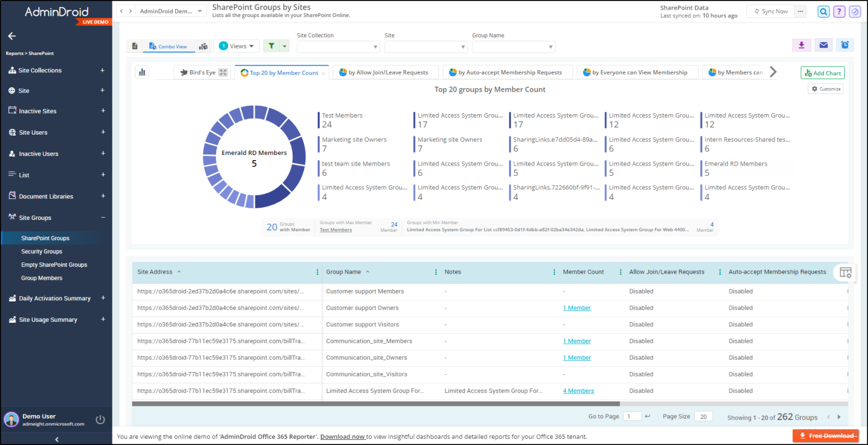868x445 pixels.
Task: Expand the AdminDroid Demo tenant selector
Action: (171, 10)
